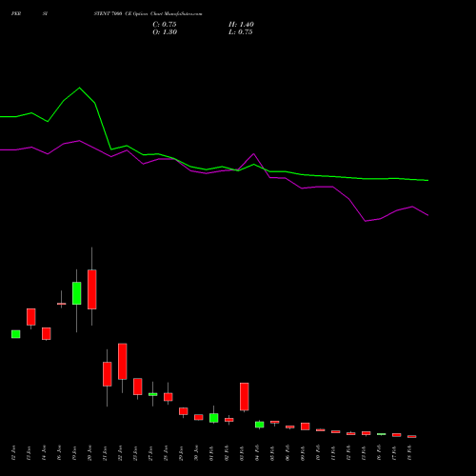476x476 pixels.
Task: Click the red candle above 22 Jan
Action: click(123, 361)
